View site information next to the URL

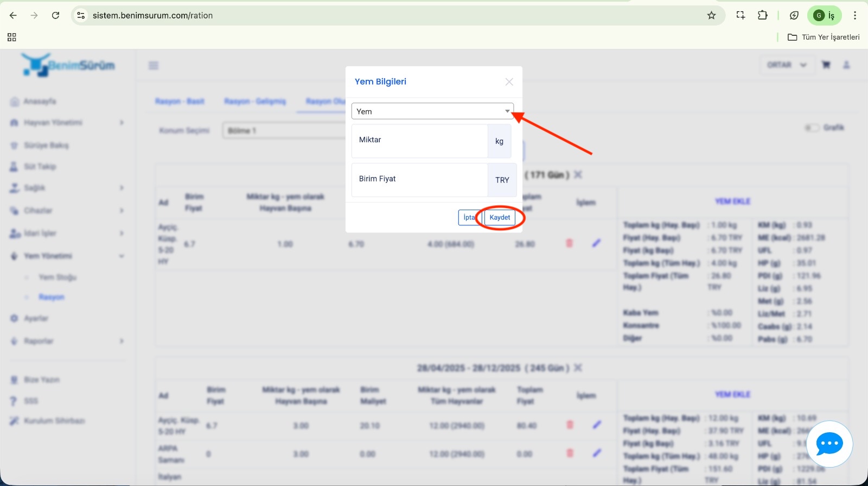pyautogui.click(x=81, y=15)
